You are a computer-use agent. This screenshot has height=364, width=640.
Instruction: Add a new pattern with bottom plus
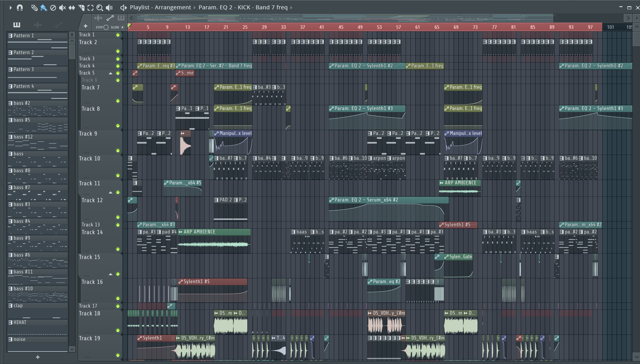(x=38, y=357)
